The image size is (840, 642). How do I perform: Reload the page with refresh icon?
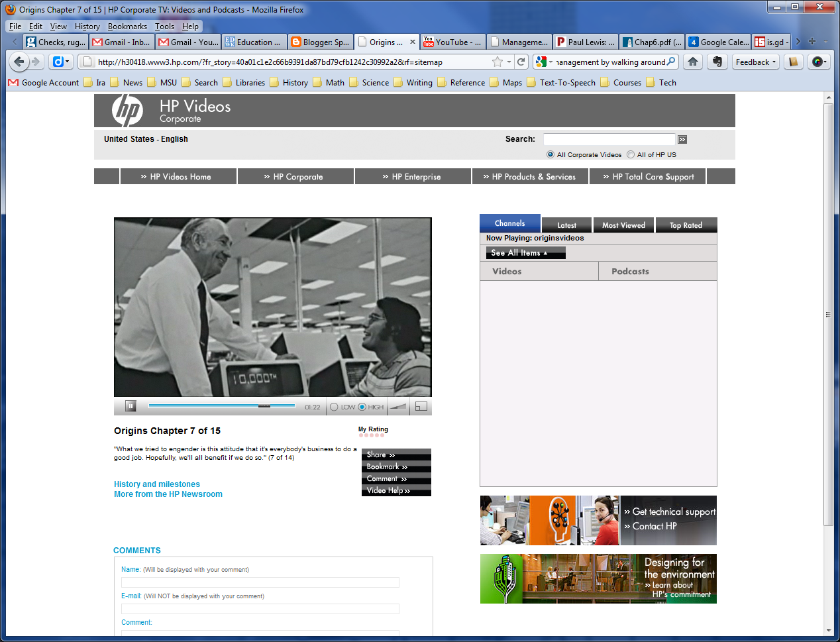click(x=521, y=62)
